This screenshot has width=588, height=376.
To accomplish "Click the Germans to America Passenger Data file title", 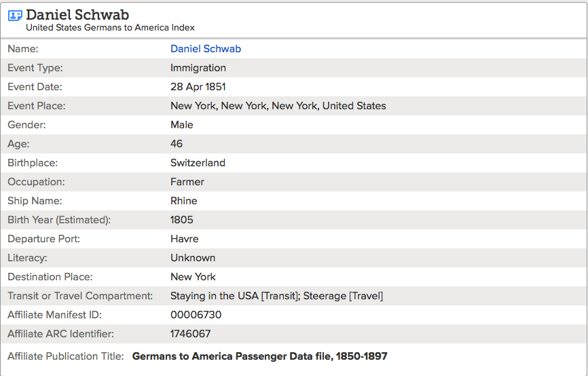I will pos(259,356).
